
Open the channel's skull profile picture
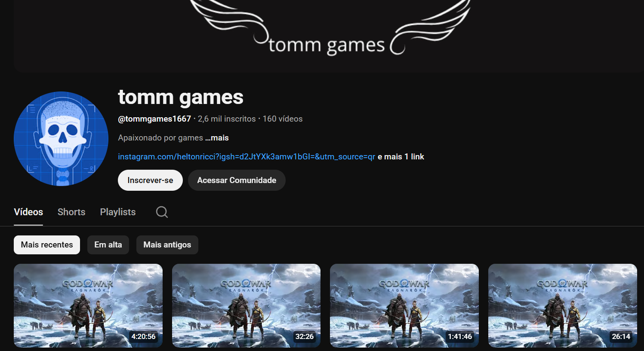[61, 139]
